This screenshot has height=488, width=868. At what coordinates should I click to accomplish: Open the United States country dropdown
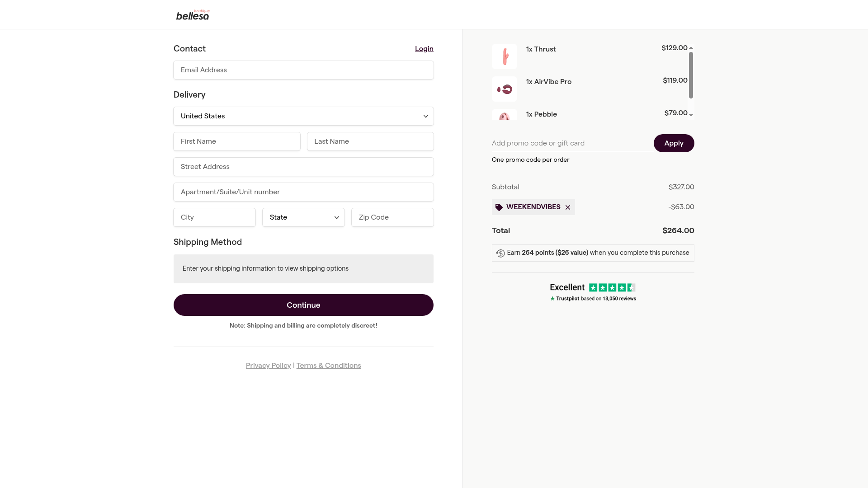pyautogui.click(x=303, y=116)
